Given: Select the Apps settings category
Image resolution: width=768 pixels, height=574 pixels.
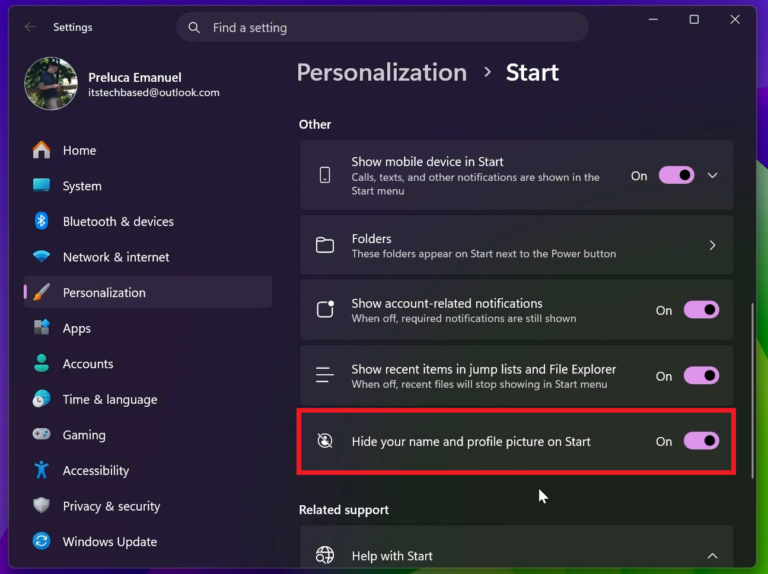Looking at the screenshot, I should [148, 328].
